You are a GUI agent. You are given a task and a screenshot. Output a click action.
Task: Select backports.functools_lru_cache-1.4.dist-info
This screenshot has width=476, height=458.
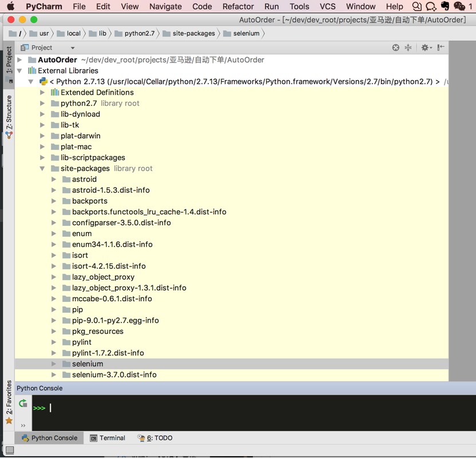click(x=149, y=212)
